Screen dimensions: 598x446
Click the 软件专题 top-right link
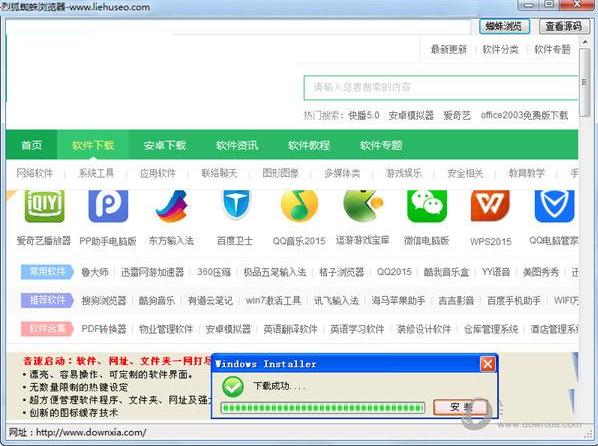pos(552,49)
